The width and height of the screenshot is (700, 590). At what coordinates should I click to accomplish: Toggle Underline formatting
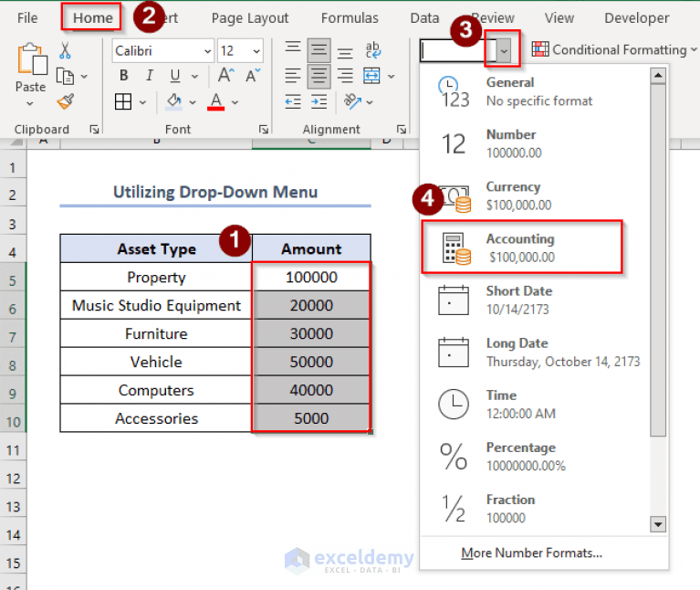[175, 76]
